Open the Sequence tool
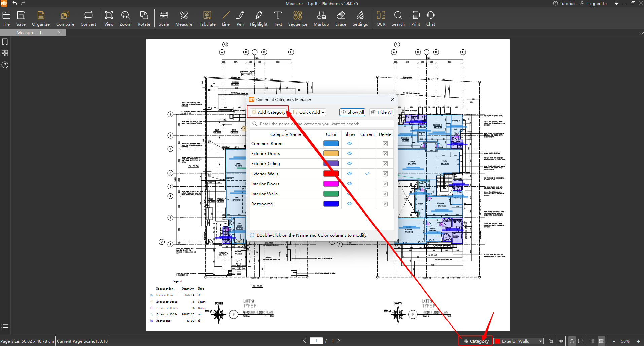The image size is (644, 346). 297,18
